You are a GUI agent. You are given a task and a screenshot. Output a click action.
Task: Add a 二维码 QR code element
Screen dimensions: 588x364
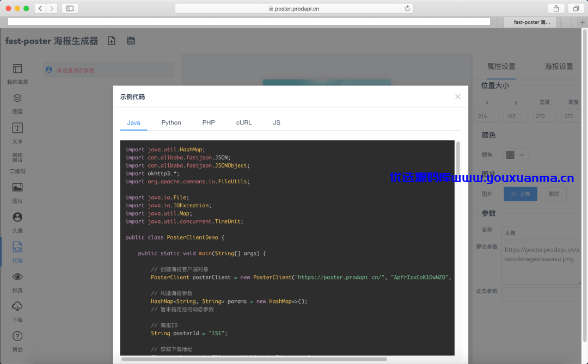click(x=17, y=157)
